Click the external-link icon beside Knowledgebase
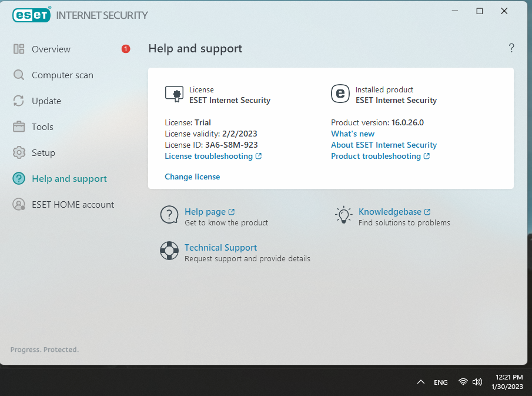The height and width of the screenshot is (396, 532). [427, 212]
